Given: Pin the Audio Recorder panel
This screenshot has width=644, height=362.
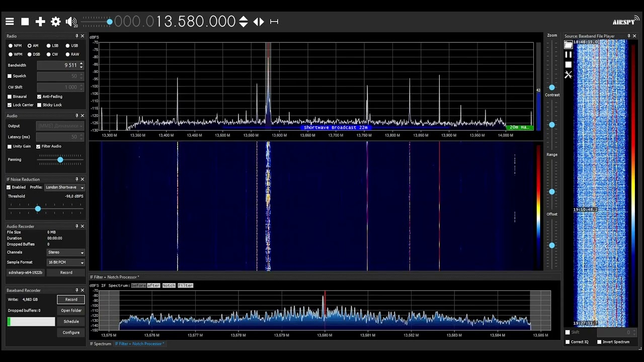Looking at the screenshot, I should pyautogui.click(x=77, y=226).
